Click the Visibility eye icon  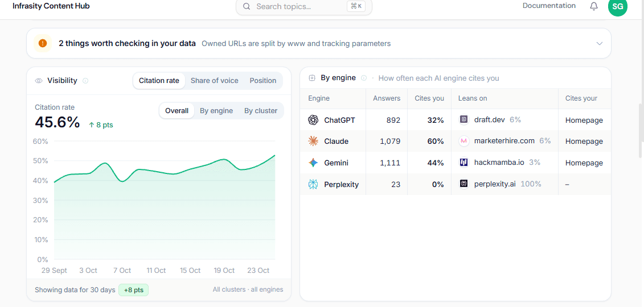pyautogui.click(x=39, y=81)
